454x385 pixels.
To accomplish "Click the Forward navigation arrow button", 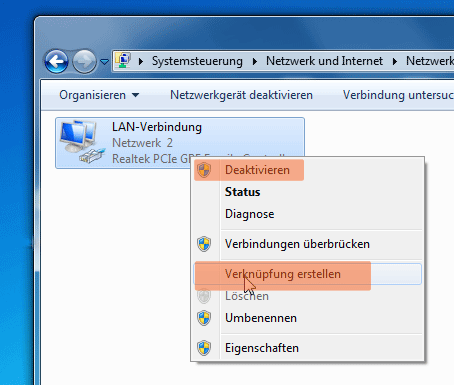I will (84, 61).
